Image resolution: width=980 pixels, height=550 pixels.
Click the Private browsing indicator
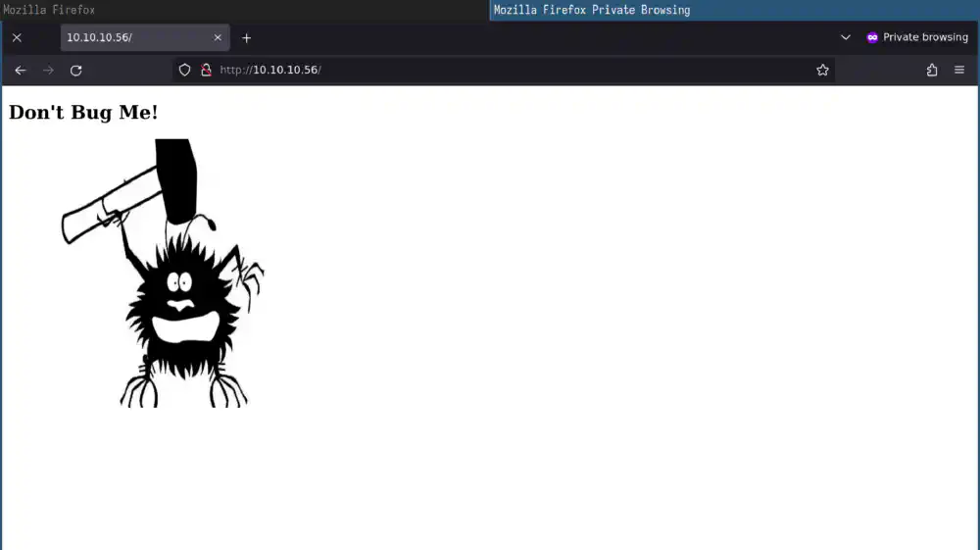(x=917, y=37)
